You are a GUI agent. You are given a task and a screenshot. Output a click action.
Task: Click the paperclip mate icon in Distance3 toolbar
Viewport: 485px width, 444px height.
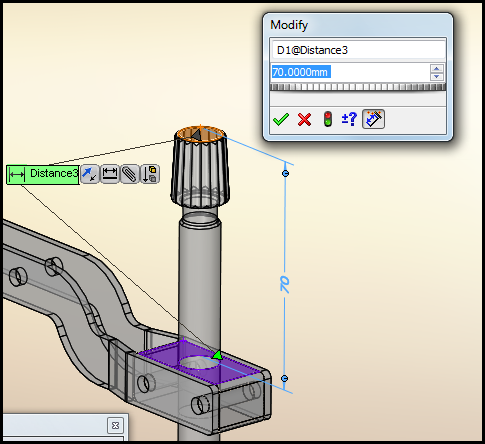[130, 174]
